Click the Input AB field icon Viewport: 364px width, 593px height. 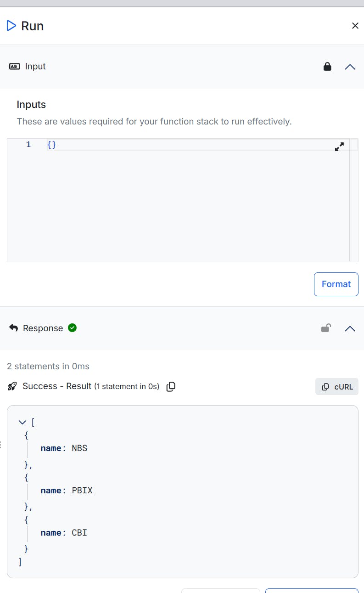click(14, 67)
